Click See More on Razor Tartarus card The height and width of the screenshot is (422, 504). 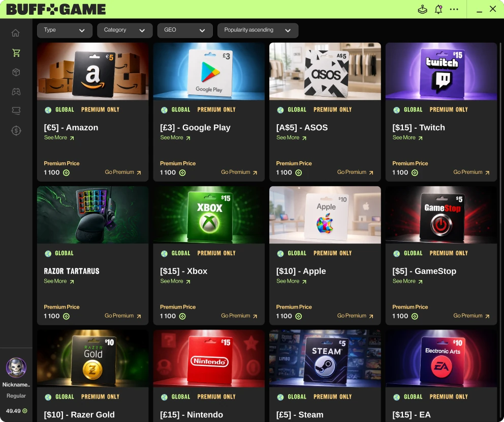[59, 281]
